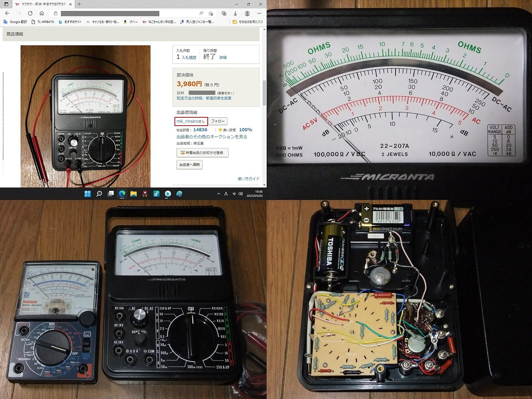Click the redacted address bar field

(110, 13)
